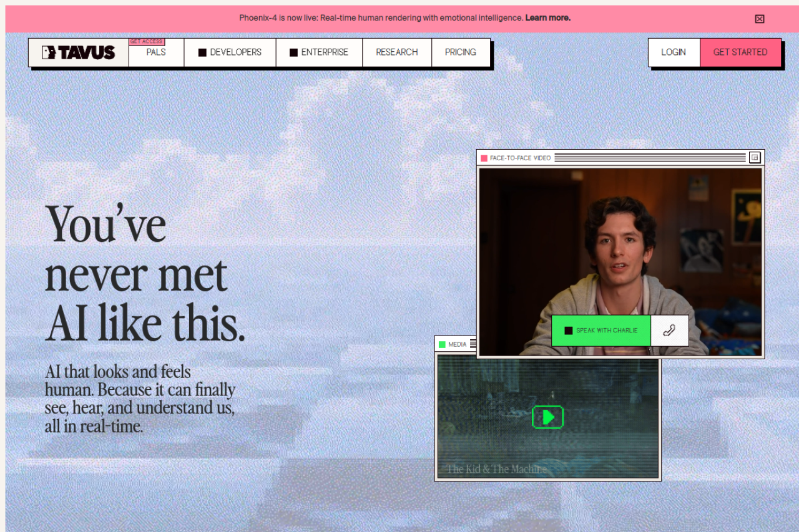This screenshot has height=532, width=799.
Task: Go to the Pricing page
Action: point(461,52)
